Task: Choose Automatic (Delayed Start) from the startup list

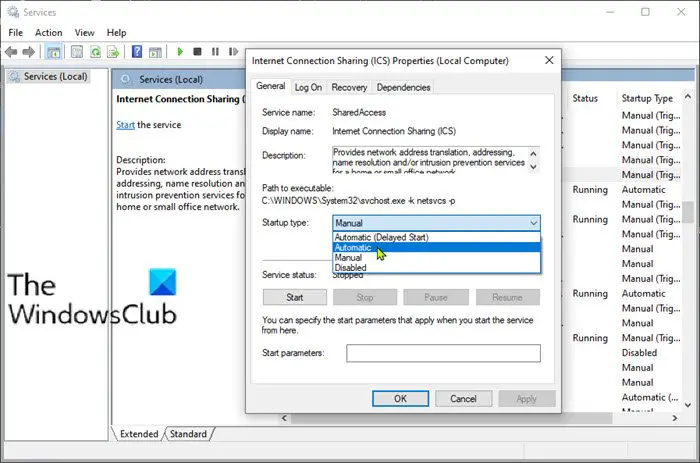Action: [x=436, y=237]
